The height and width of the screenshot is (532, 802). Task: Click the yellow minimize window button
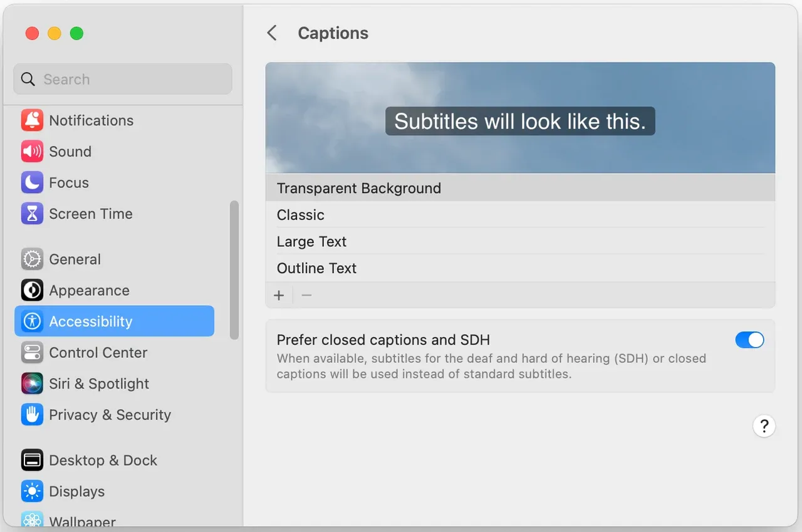tap(55, 33)
